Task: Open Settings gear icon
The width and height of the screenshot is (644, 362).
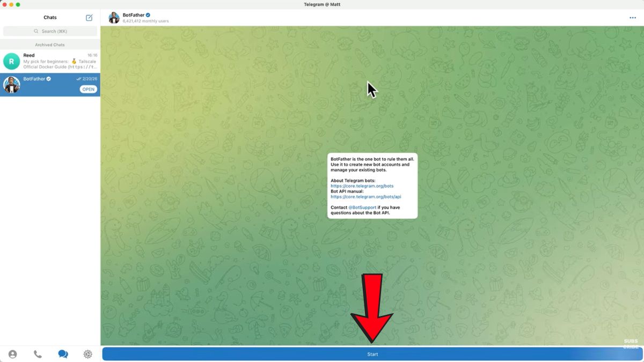Action: pos(88,354)
